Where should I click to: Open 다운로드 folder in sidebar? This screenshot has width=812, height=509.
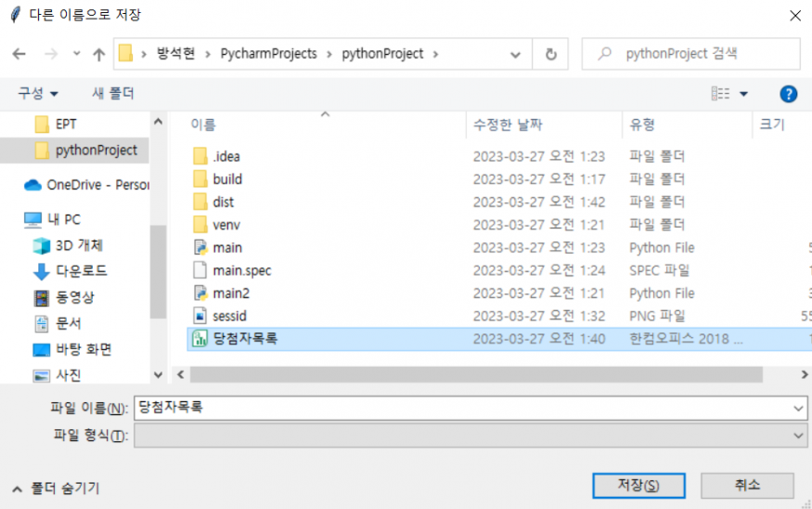(x=70, y=271)
